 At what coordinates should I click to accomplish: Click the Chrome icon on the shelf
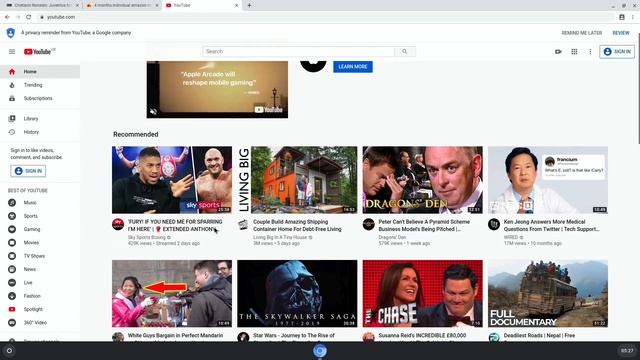coord(320,351)
